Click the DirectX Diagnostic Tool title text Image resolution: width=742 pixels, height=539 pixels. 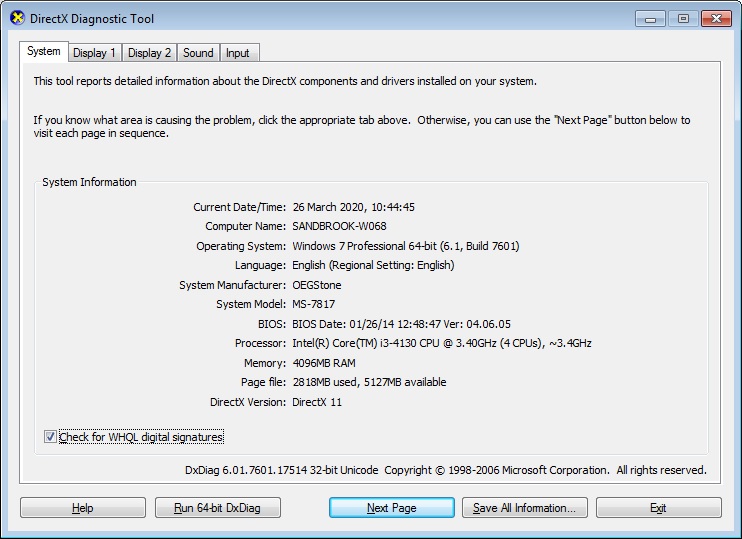(92, 19)
